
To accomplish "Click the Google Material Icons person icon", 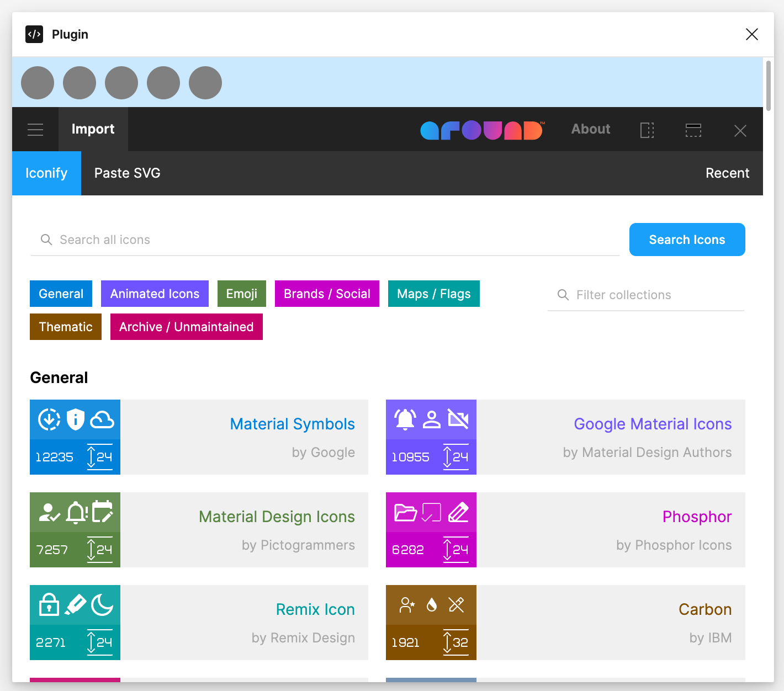I will pos(432,419).
